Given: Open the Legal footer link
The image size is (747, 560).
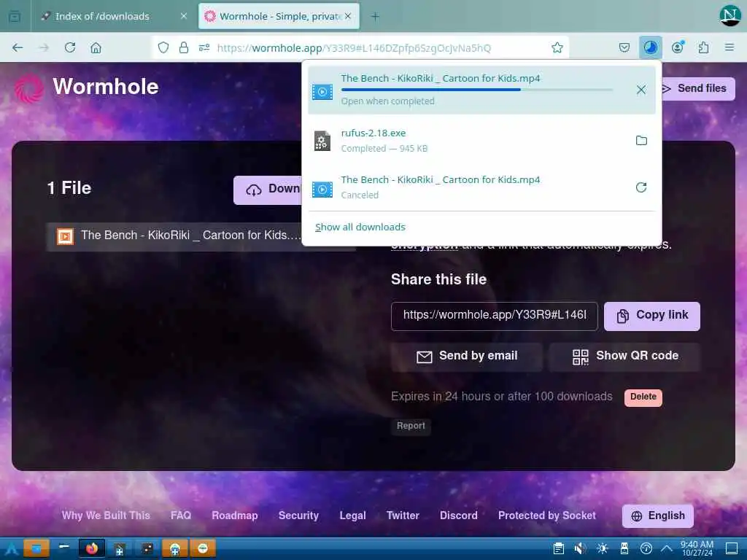Looking at the screenshot, I should [x=352, y=516].
